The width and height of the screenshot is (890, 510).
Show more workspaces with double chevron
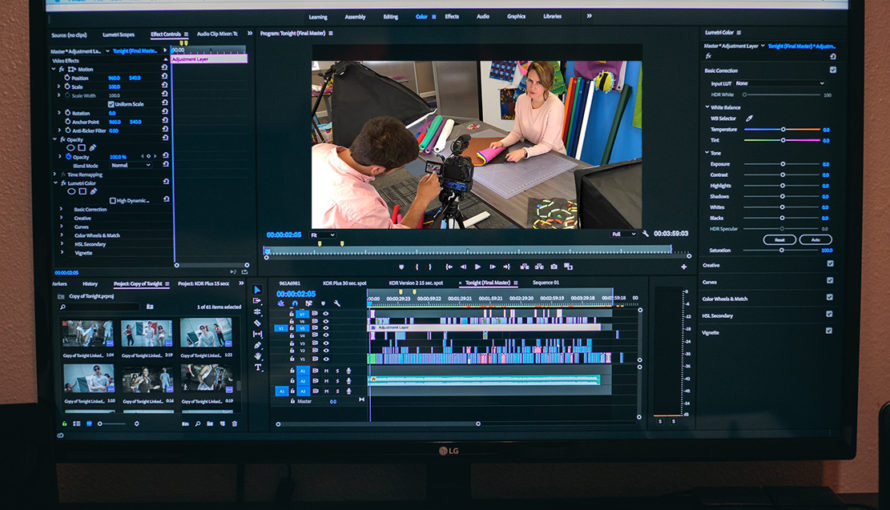[x=589, y=16]
